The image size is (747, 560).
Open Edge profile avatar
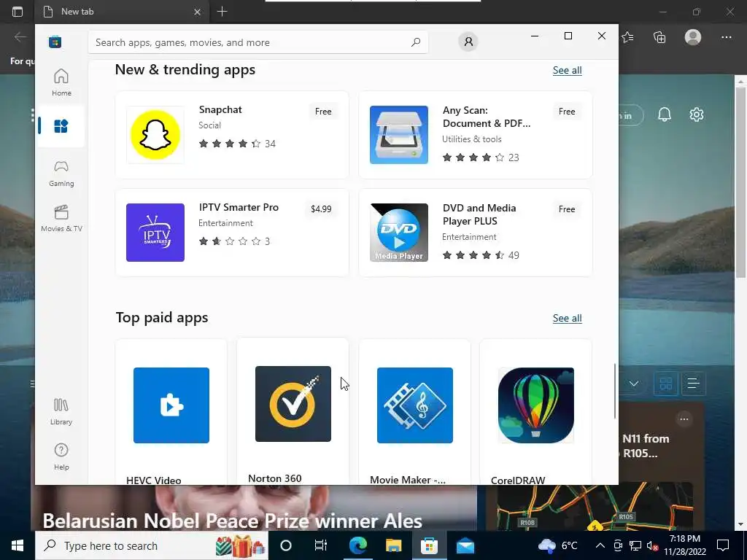[693, 37]
